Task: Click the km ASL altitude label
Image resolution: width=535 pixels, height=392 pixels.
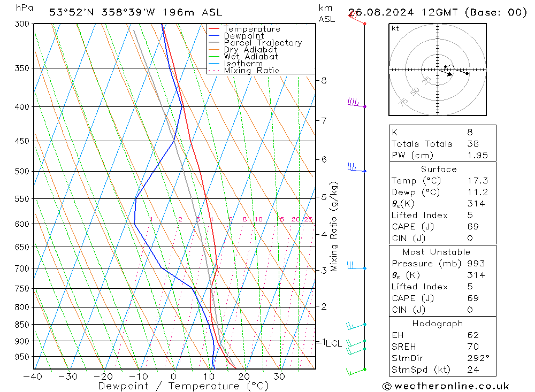Action: coord(326,14)
